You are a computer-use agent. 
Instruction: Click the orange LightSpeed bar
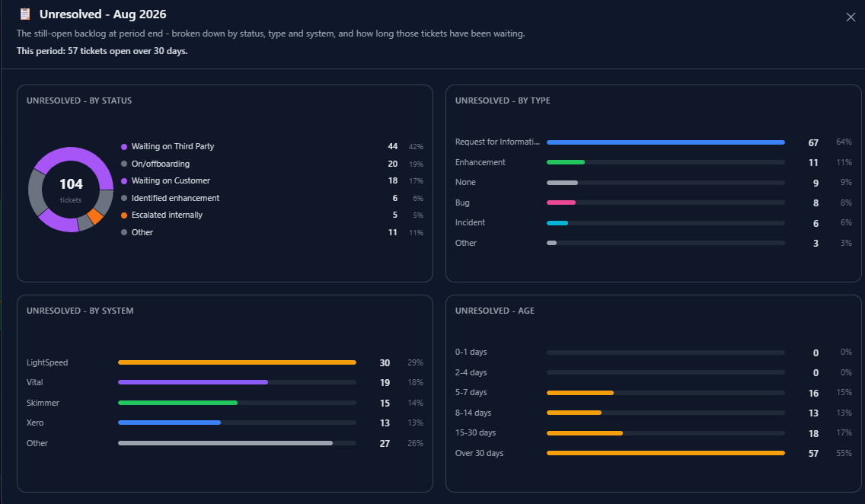coord(238,362)
